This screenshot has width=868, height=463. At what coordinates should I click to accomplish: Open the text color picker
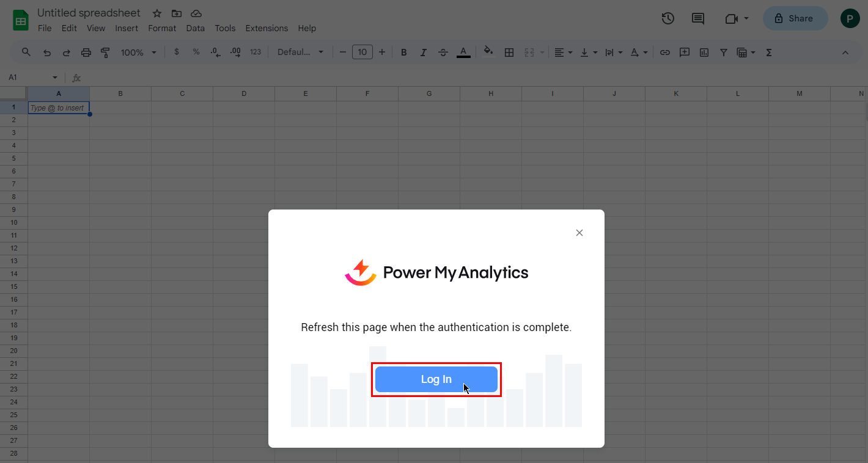pos(463,53)
